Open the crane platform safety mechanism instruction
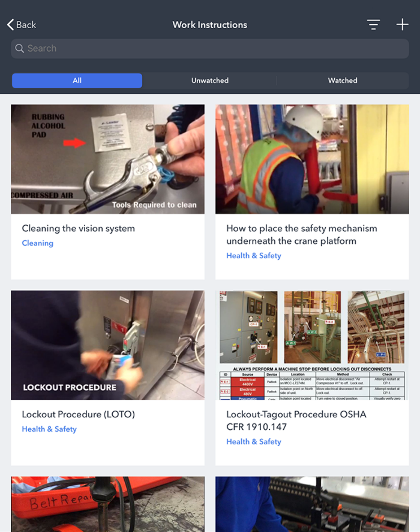This screenshot has height=532, width=420. 301,234
